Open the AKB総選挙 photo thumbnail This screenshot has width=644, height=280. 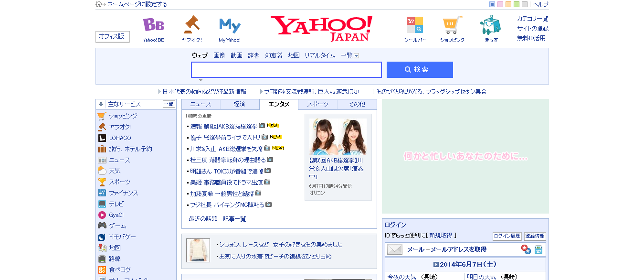[x=338, y=137]
